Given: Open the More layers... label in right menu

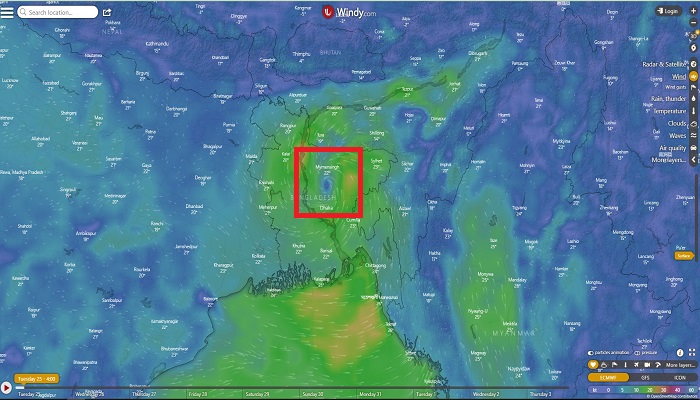Looking at the screenshot, I should (669, 160).
